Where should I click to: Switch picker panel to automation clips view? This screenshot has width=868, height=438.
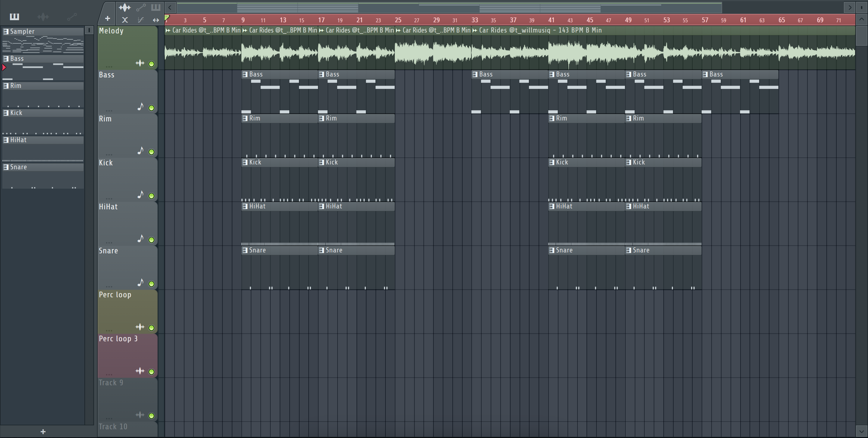pos(72,17)
